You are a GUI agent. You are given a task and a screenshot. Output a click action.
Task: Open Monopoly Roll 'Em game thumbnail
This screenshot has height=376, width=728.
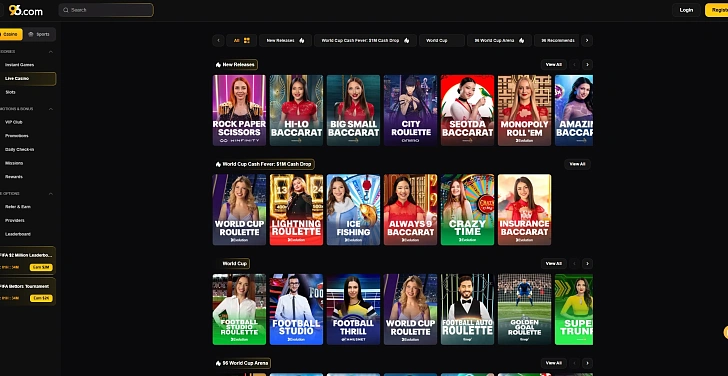pyautogui.click(x=525, y=110)
